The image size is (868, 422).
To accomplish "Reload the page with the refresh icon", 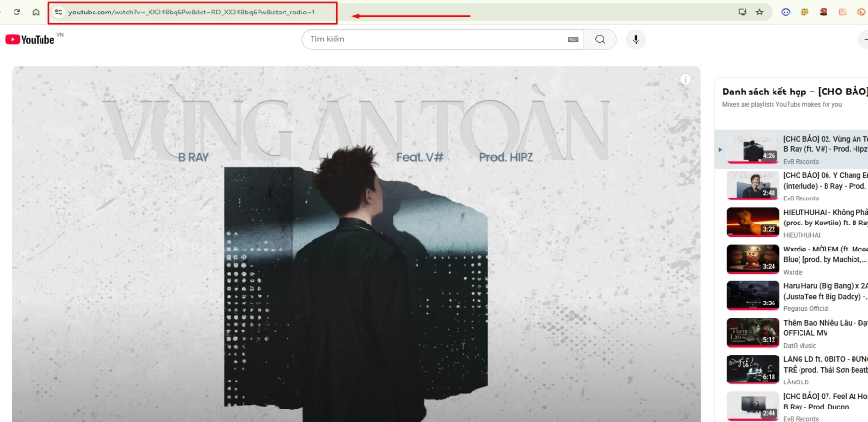I will coord(16,12).
